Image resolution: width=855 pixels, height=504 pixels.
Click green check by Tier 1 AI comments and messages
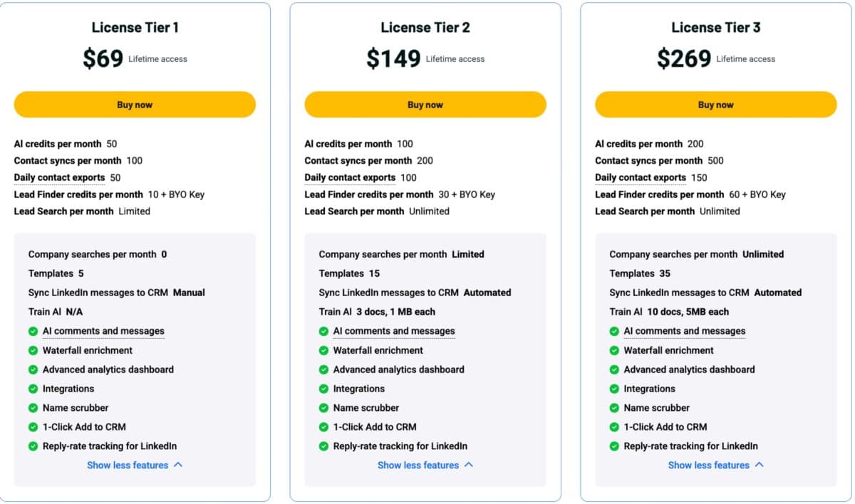pyautogui.click(x=33, y=331)
